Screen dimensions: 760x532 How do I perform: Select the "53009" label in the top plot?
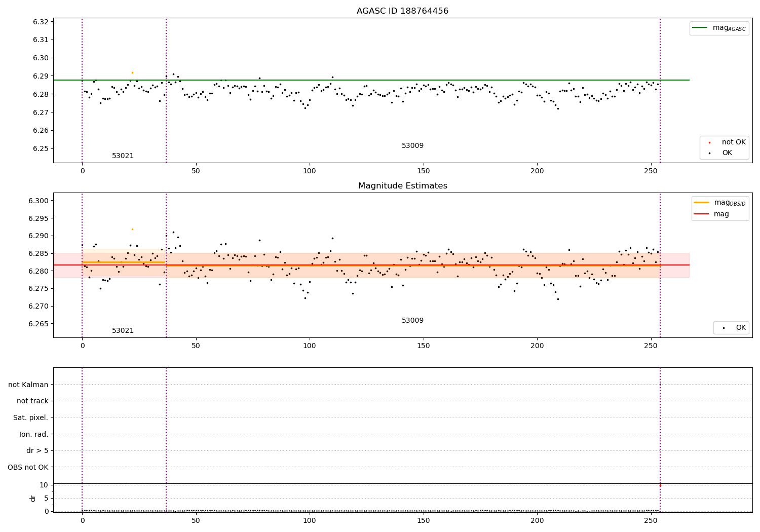pos(412,146)
